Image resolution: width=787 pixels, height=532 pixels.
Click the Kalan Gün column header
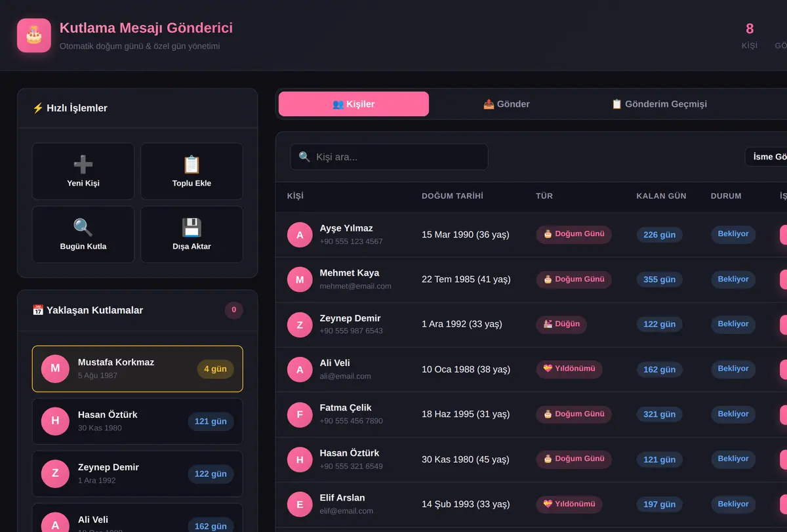click(x=661, y=196)
